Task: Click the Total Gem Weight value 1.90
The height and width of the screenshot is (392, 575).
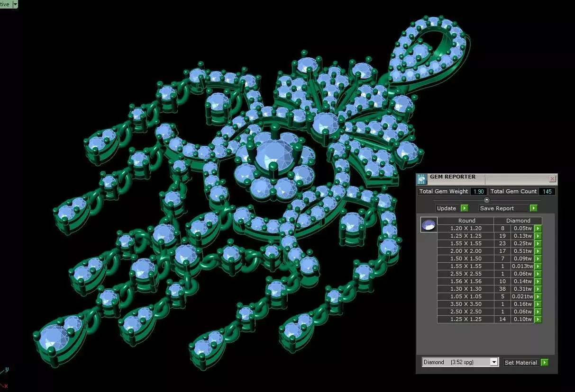Action: coord(479,191)
